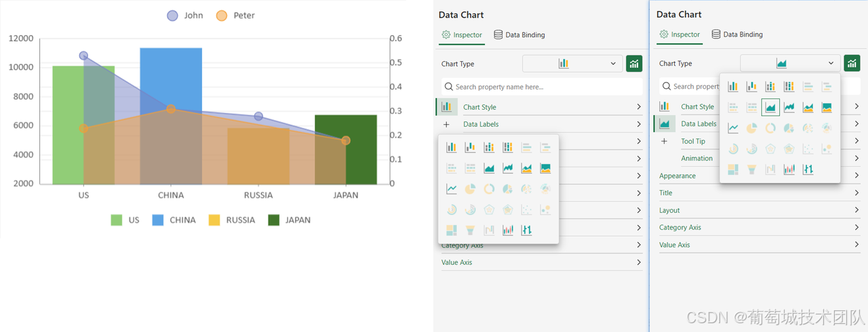This screenshot has width=868, height=332.
Task: Click green chart button in right panel
Action: 852,63
